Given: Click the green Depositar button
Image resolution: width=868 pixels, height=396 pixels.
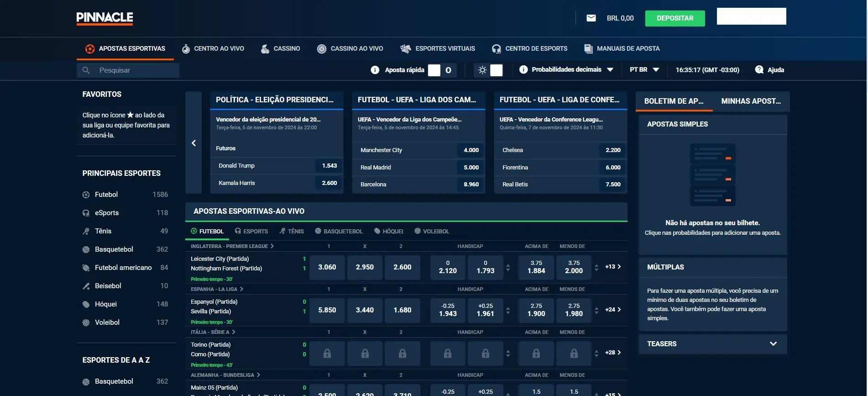Looking at the screenshot, I should (675, 18).
